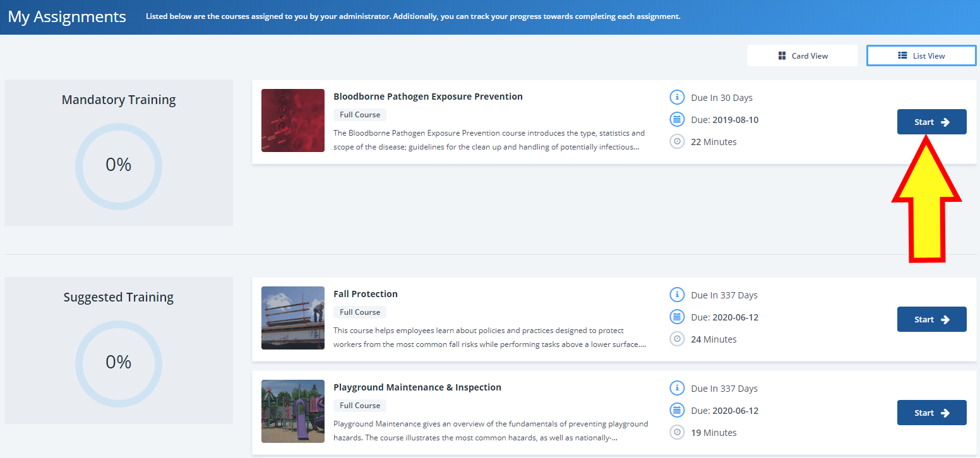
Task: Click the Playground Maintenance thumbnail image
Action: point(293,411)
